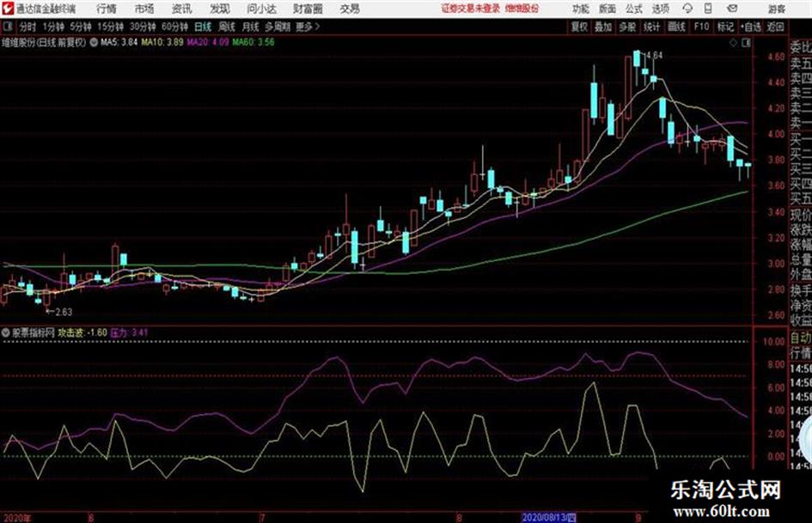Screen dimensions: 812x523
Task: Open the 资讯 menu
Action: [182, 9]
